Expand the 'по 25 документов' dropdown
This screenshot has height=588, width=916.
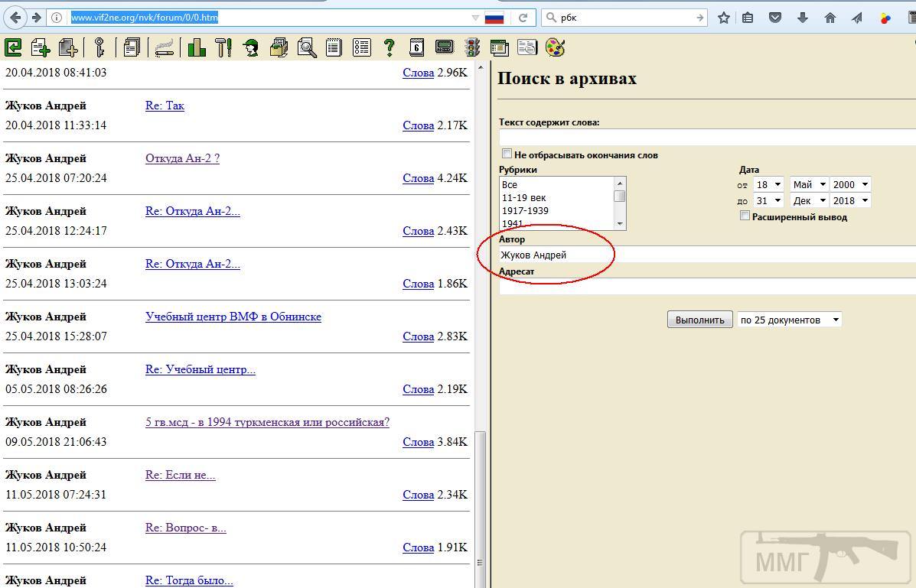click(x=789, y=320)
